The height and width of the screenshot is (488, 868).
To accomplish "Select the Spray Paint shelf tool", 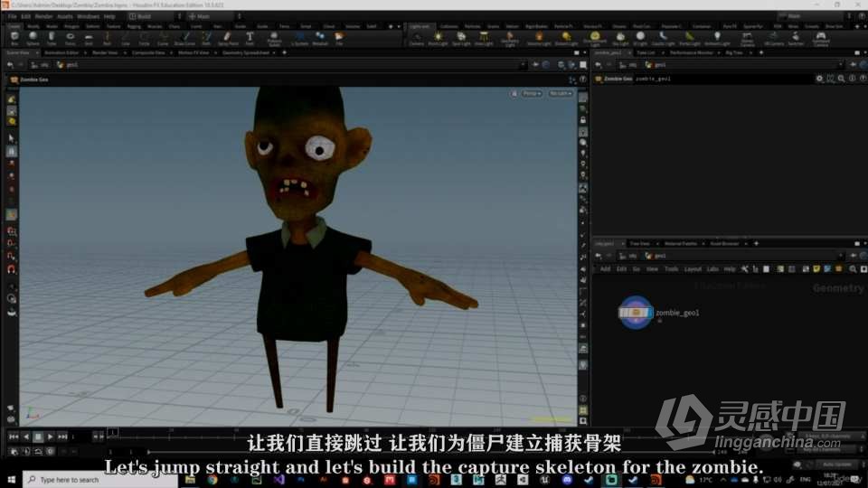I will tap(228, 38).
